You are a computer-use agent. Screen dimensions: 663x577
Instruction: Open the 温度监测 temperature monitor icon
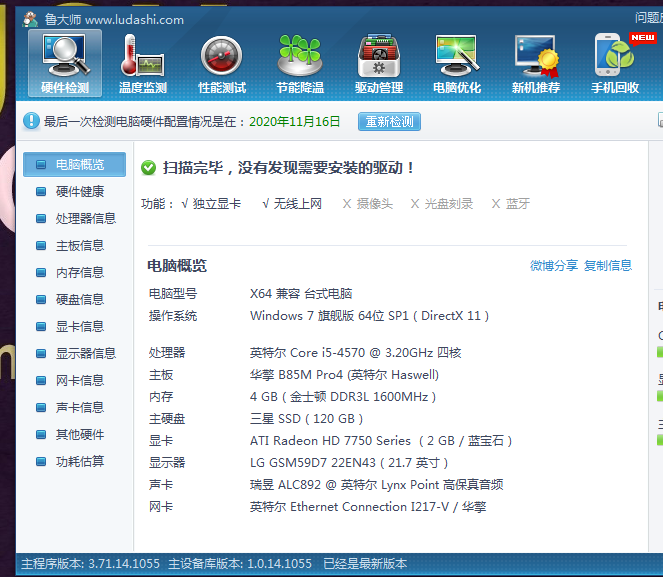point(143,62)
